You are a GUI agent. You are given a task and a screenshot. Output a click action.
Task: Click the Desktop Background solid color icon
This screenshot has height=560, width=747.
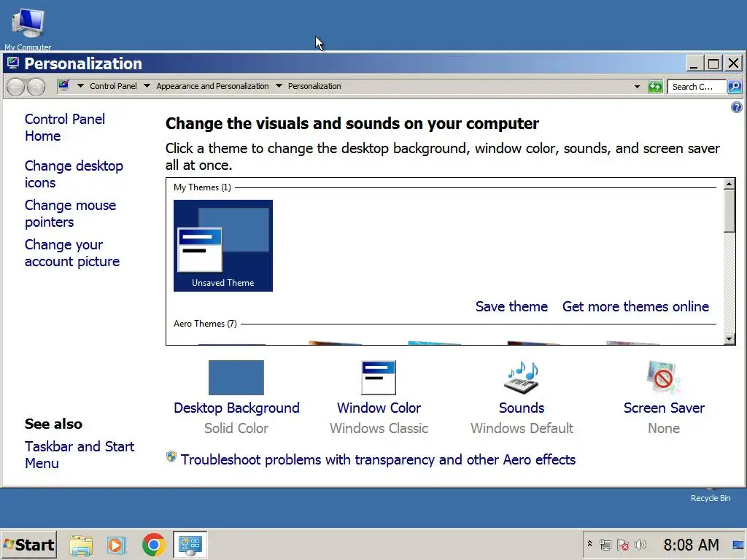(236, 378)
